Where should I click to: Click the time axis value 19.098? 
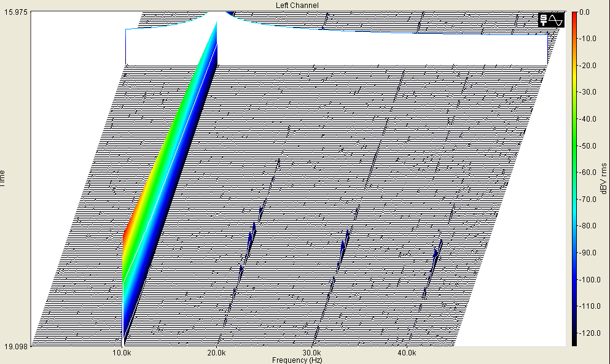click(x=16, y=346)
